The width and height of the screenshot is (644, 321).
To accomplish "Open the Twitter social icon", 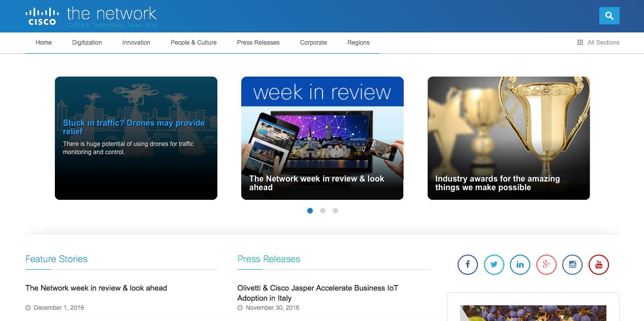I will pyautogui.click(x=494, y=265).
